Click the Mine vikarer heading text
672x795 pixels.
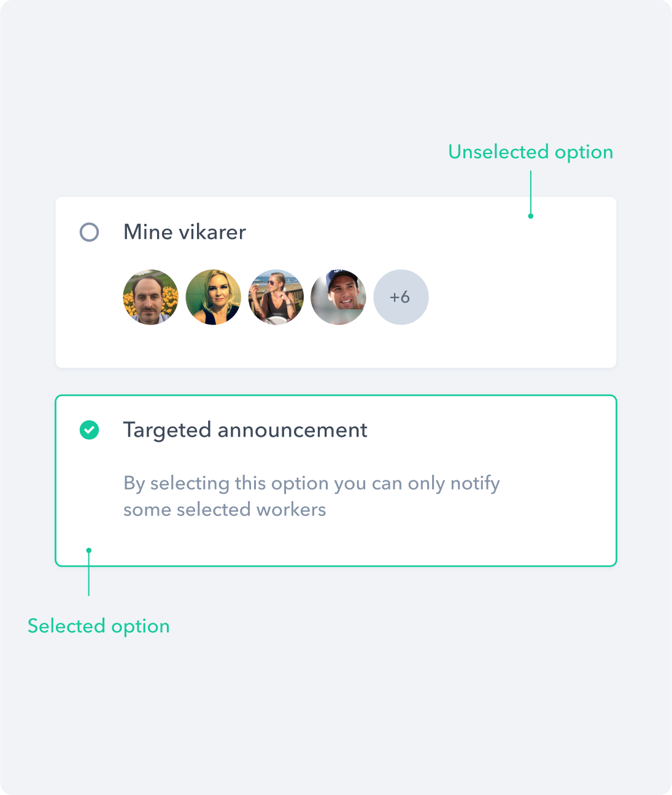[x=184, y=232]
